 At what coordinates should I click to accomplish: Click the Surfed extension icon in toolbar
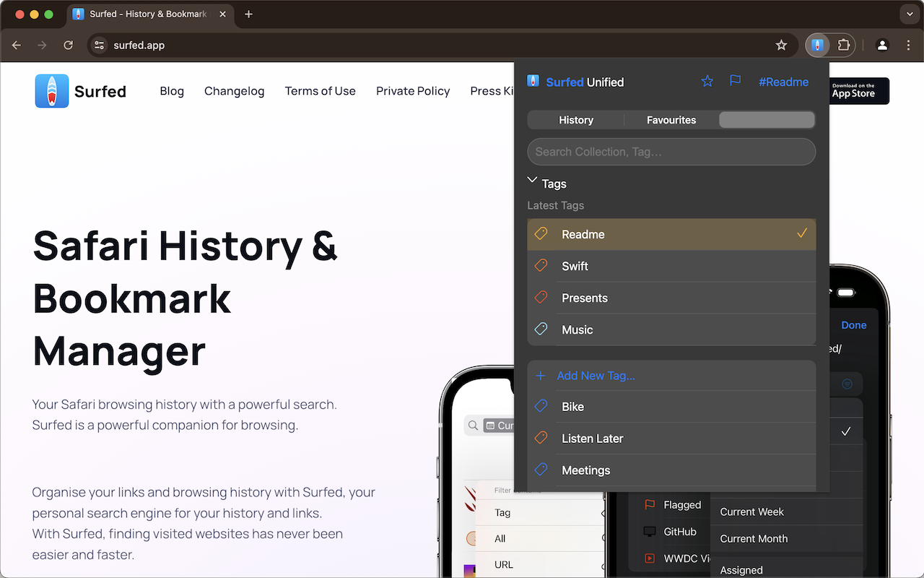click(x=817, y=45)
